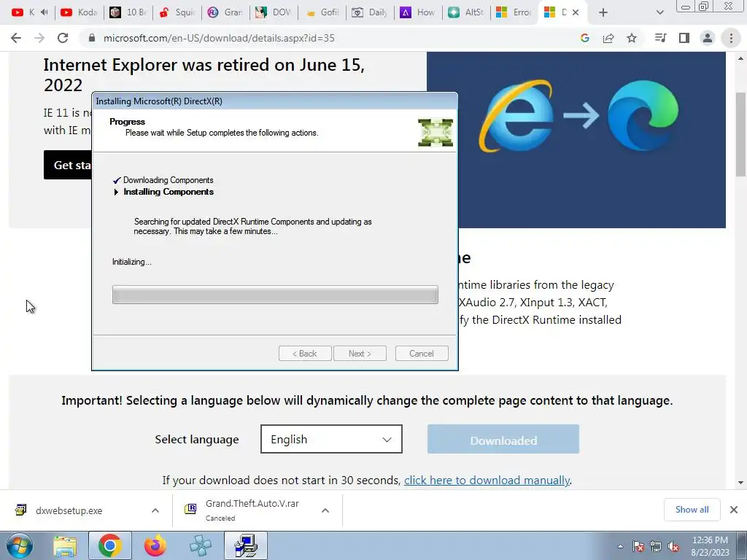Viewport: 747px width, 560px height.
Task: Switch to the AltSt tab
Action: pyautogui.click(x=467, y=12)
